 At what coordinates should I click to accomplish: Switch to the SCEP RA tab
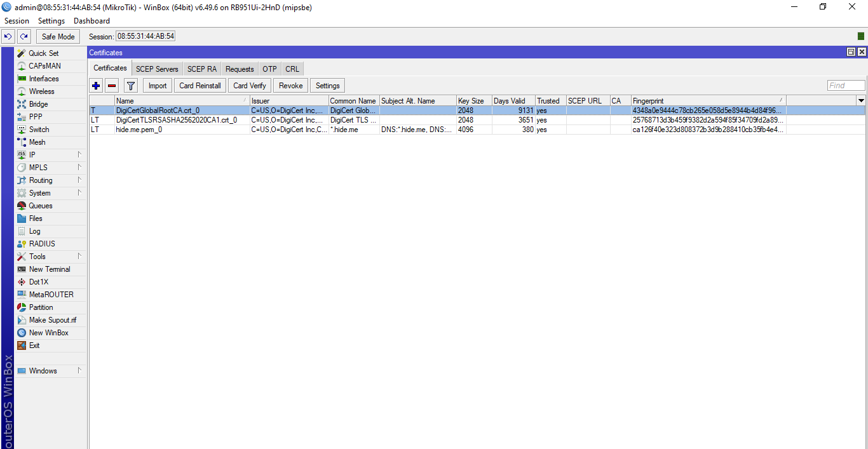(x=202, y=69)
